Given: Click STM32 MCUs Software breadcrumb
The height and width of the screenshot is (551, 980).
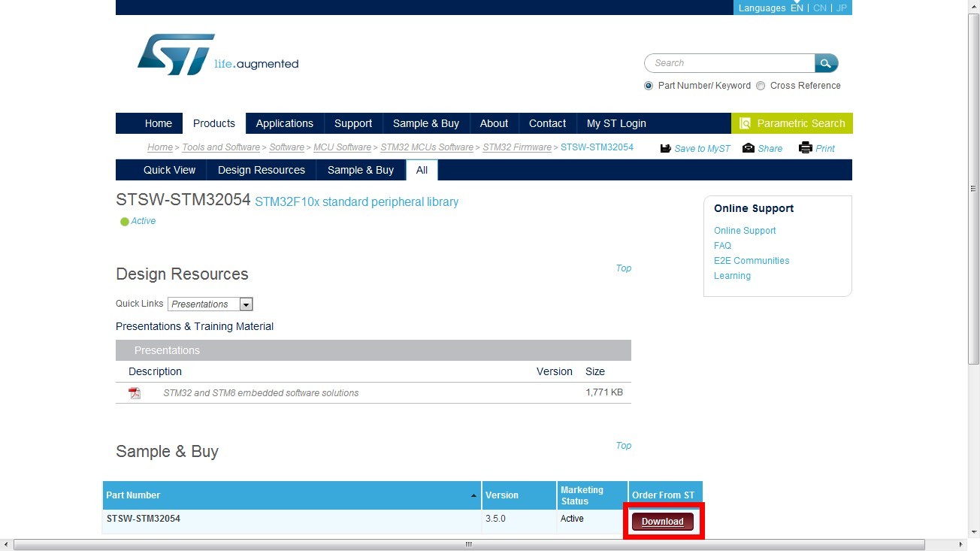Looking at the screenshot, I should pyautogui.click(x=427, y=147).
